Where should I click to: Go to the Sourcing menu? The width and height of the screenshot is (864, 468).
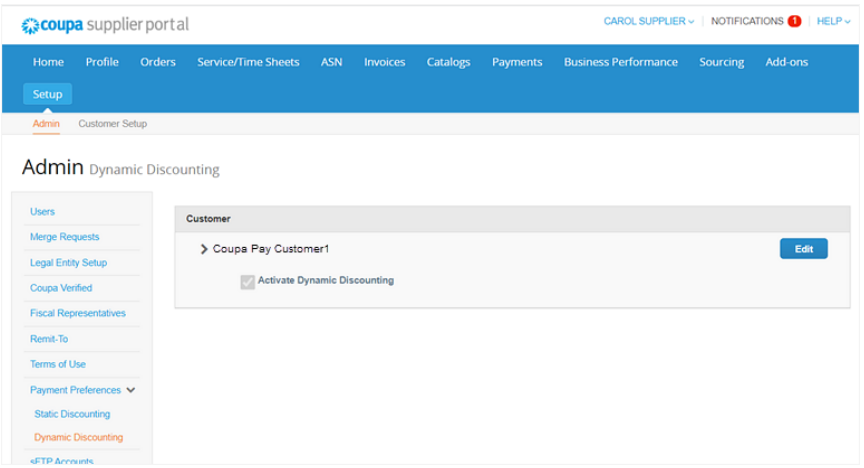click(721, 62)
